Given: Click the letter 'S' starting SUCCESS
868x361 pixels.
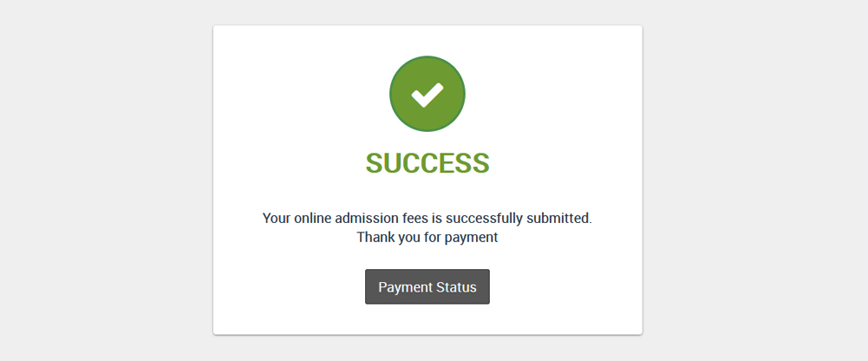Looking at the screenshot, I should click(375, 163).
